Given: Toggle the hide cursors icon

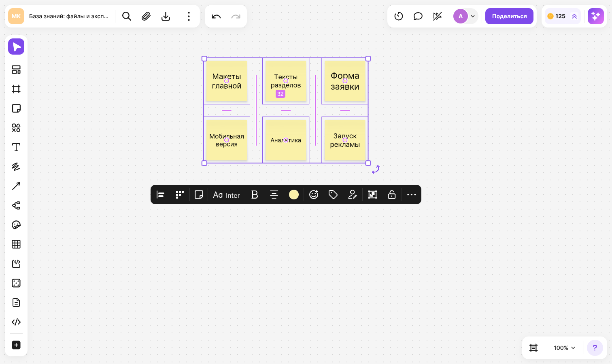Looking at the screenshot, I should coord(438,16).
